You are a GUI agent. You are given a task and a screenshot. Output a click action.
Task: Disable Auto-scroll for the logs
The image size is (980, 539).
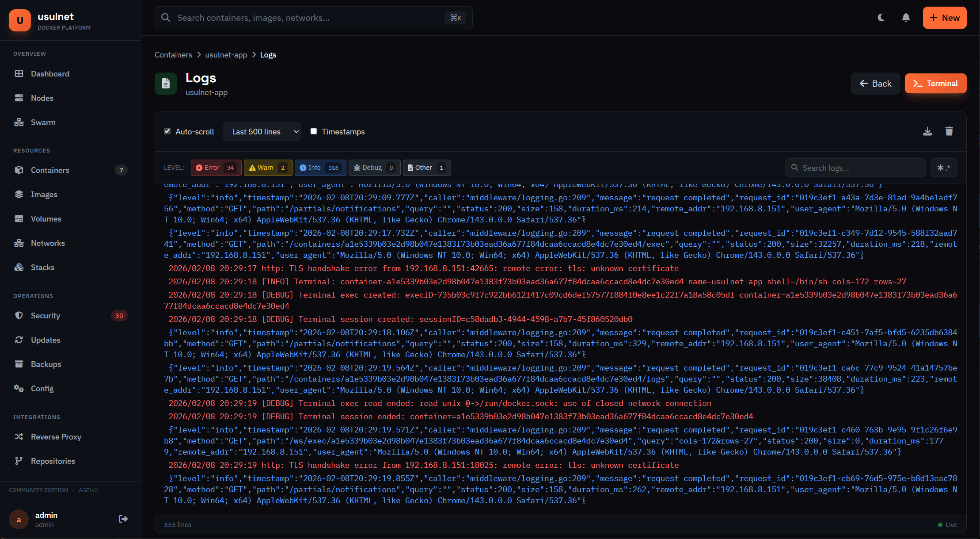(167, 131)
